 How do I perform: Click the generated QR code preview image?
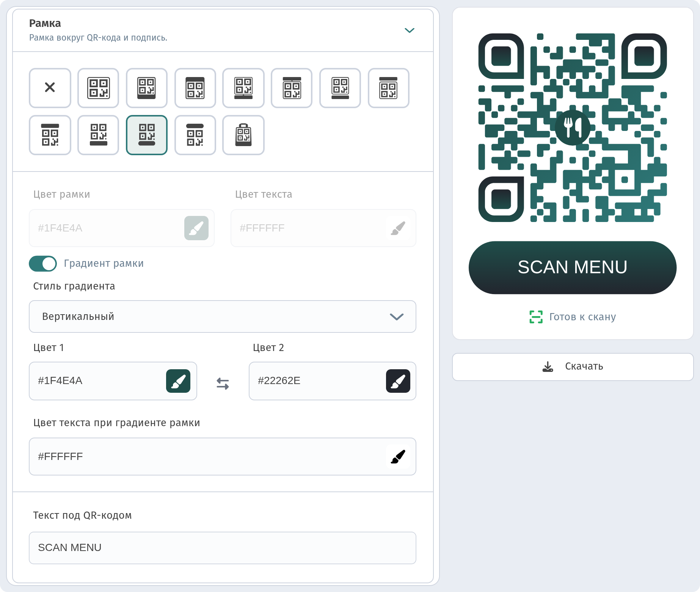[x=573, y=128]
